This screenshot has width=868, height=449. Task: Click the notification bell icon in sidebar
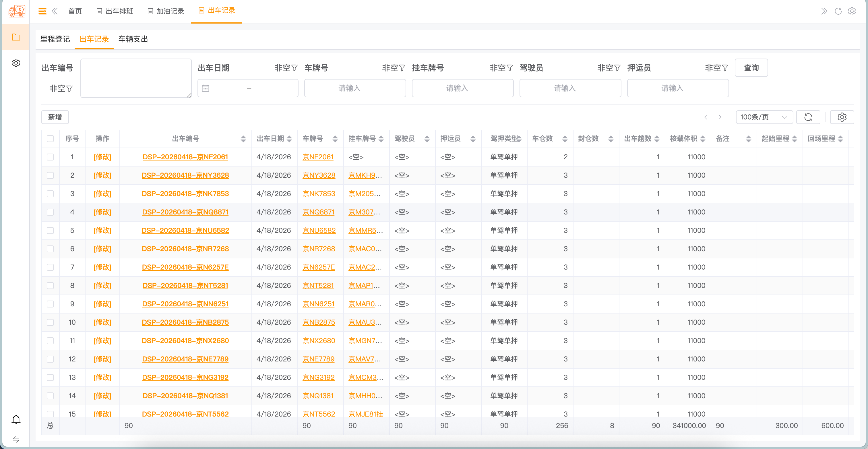point(16,419)
